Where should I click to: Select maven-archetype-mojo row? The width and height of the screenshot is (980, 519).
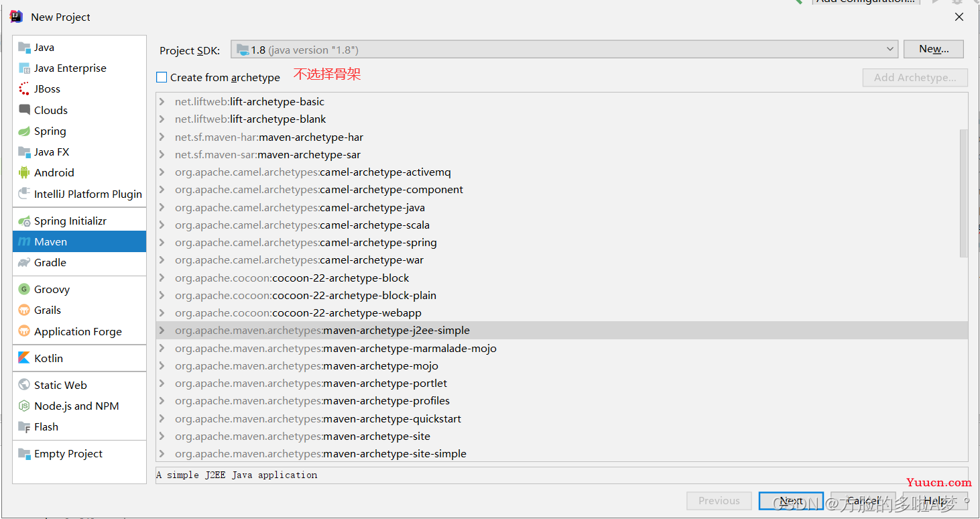coord(562,366)
